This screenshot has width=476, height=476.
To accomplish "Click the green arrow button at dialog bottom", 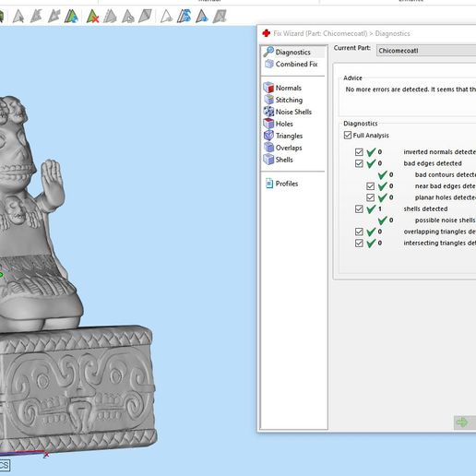I will coord(465,422).
